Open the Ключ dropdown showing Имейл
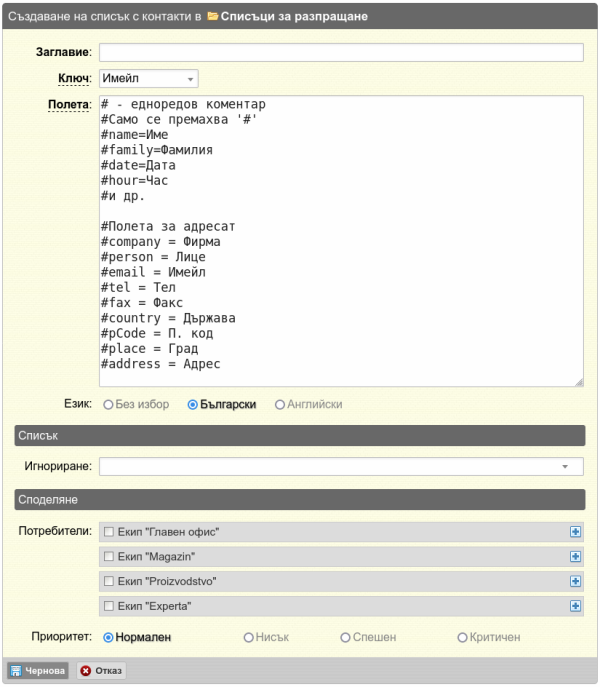The image size is (600, 687). pos(149,78)
